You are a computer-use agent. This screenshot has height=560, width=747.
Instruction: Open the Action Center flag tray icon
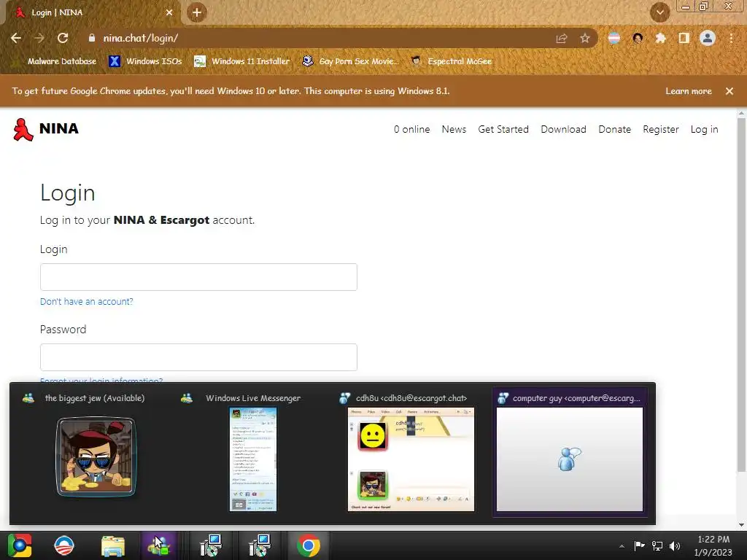click(639, 545)
